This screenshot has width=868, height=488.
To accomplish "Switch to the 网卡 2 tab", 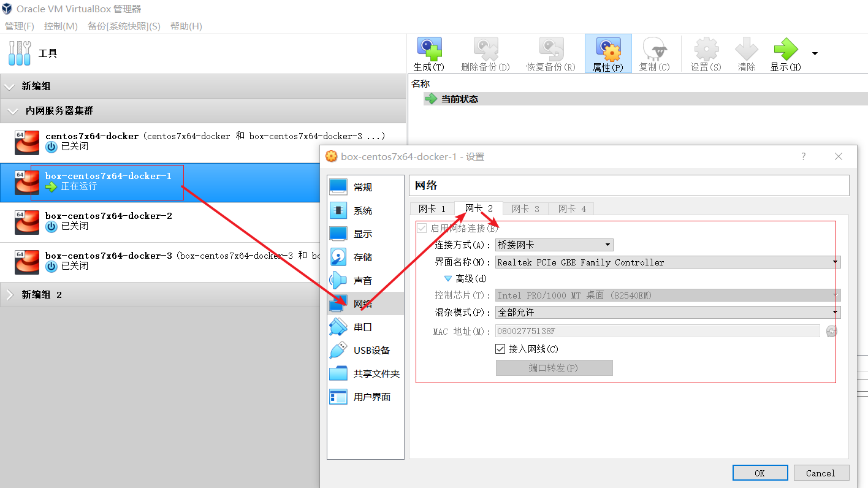I will [479, 208].
